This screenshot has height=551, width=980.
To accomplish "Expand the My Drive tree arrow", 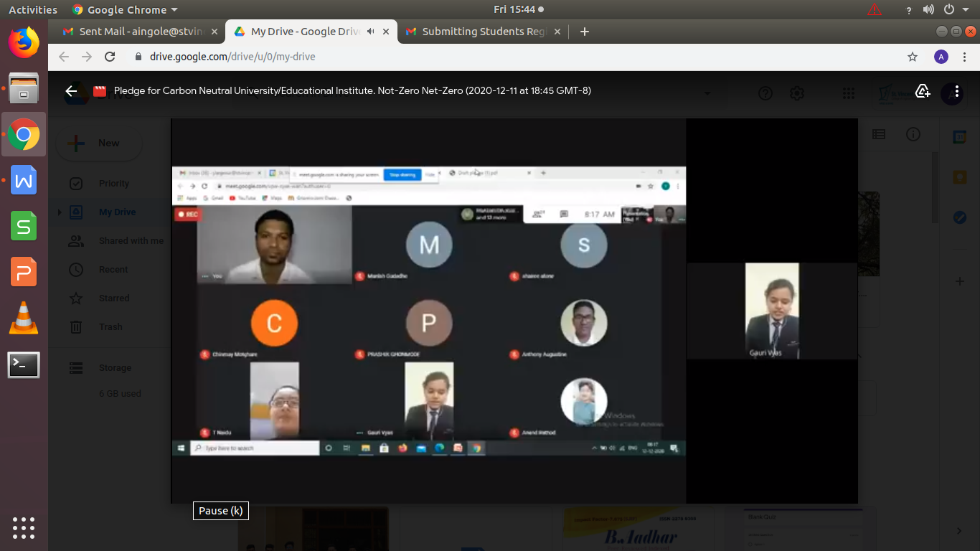I will pyautogui.click(x=60, y=212).
